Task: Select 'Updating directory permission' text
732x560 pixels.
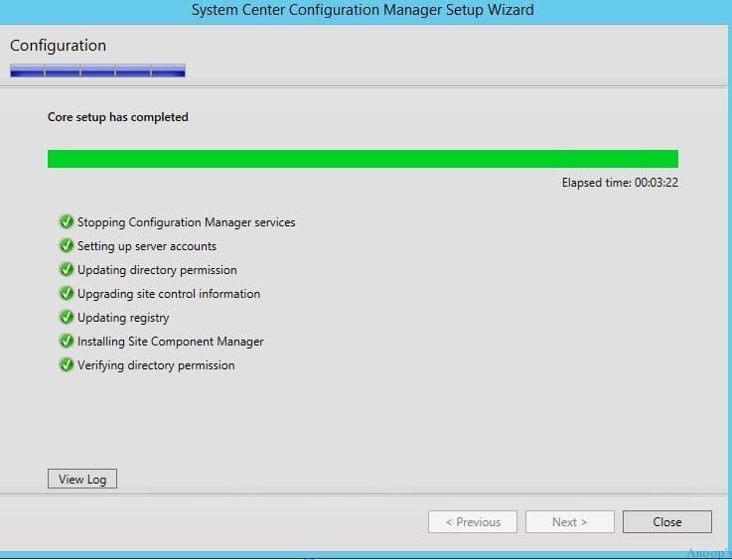Action: click(157, 270)
